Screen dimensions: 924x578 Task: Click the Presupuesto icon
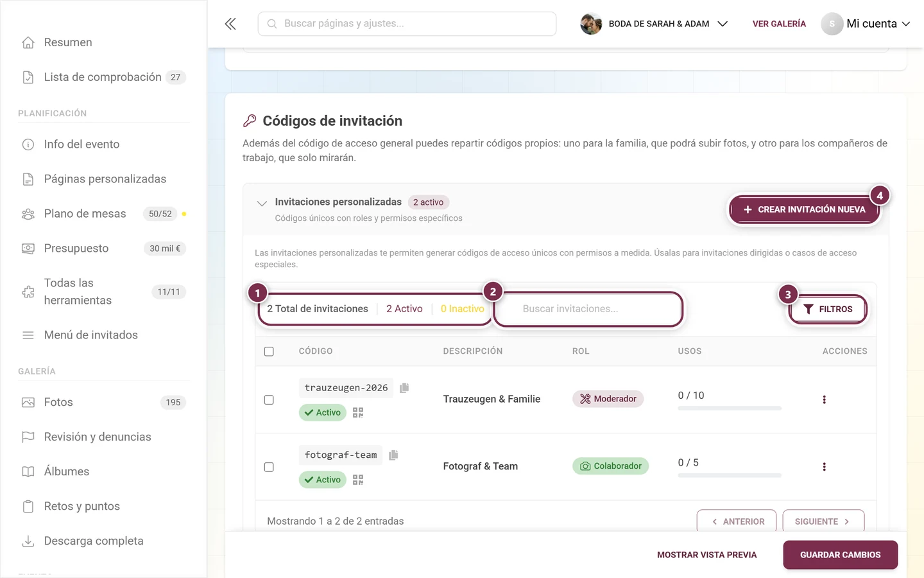pos(28,249)
